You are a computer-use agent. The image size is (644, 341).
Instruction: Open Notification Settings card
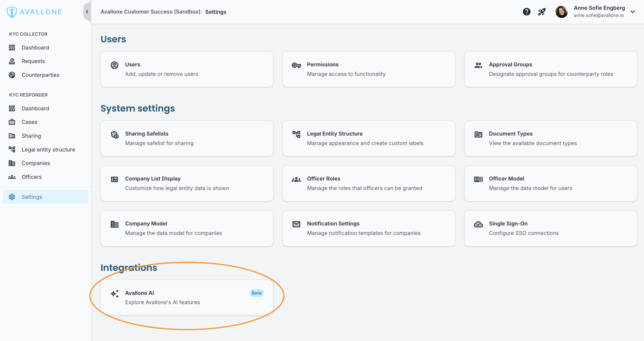click(369, 228)
